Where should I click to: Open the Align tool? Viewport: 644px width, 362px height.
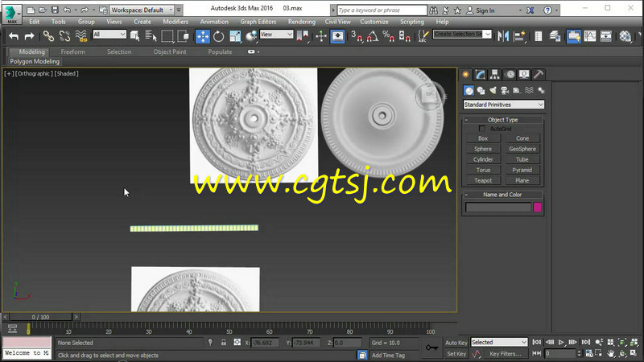point(519,36)
